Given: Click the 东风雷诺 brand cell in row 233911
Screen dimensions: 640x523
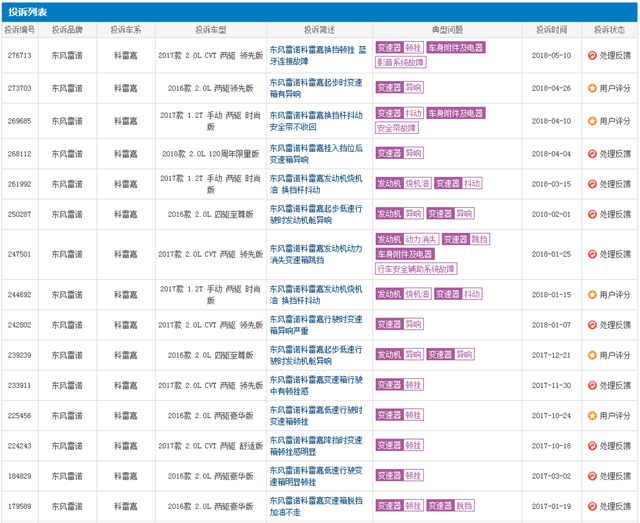Looking at the screenshot, I should [67, 385].
